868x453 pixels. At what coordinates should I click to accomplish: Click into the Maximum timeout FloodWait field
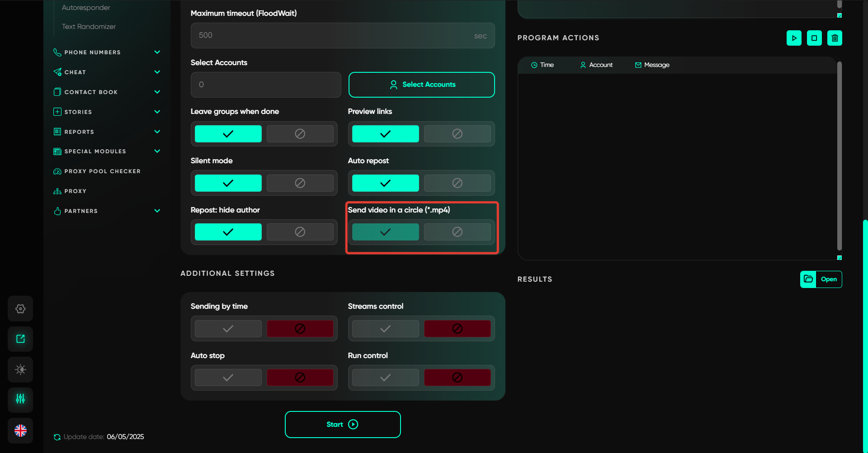[335, 35]
